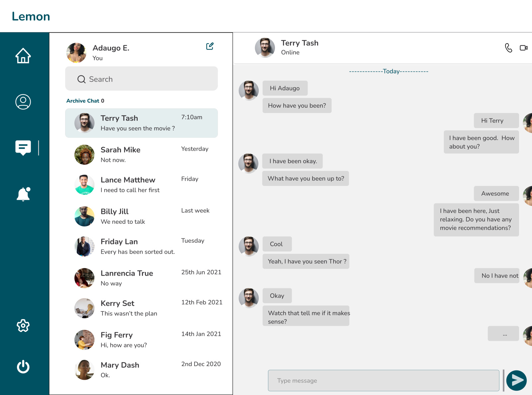Screen dimensions: 532x395
Task: Start a video call with Terry Tash
Action: pyautogui.click(x=524, y=48)
